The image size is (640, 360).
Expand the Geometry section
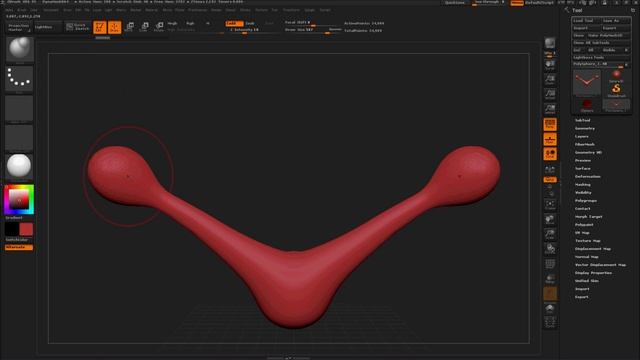point(584,128)
